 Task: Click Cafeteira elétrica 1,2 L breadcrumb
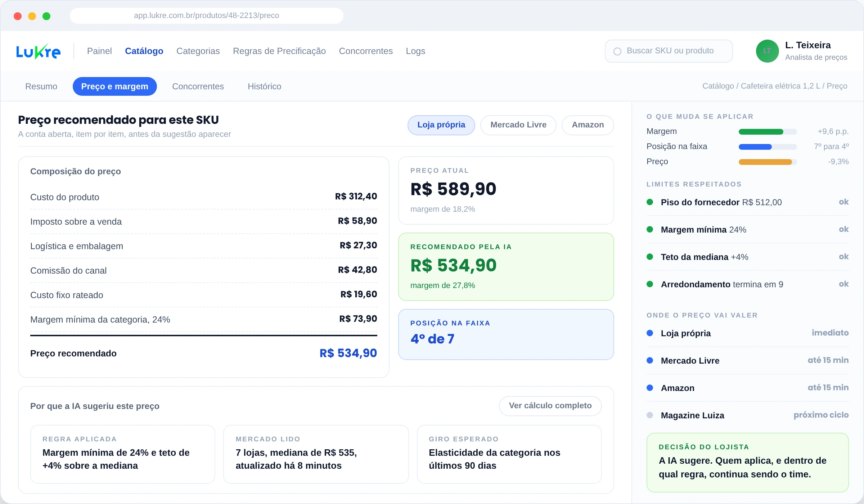coord(780,86)
